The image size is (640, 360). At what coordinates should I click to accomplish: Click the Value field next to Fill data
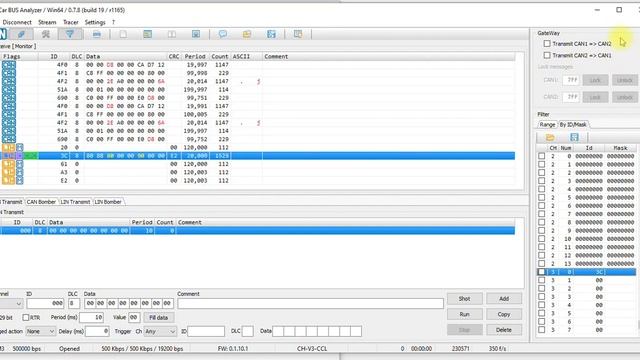coord(134,318)
